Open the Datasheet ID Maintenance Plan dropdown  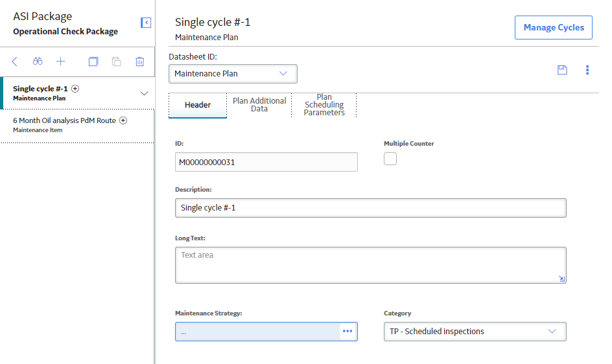pos(233,74)
